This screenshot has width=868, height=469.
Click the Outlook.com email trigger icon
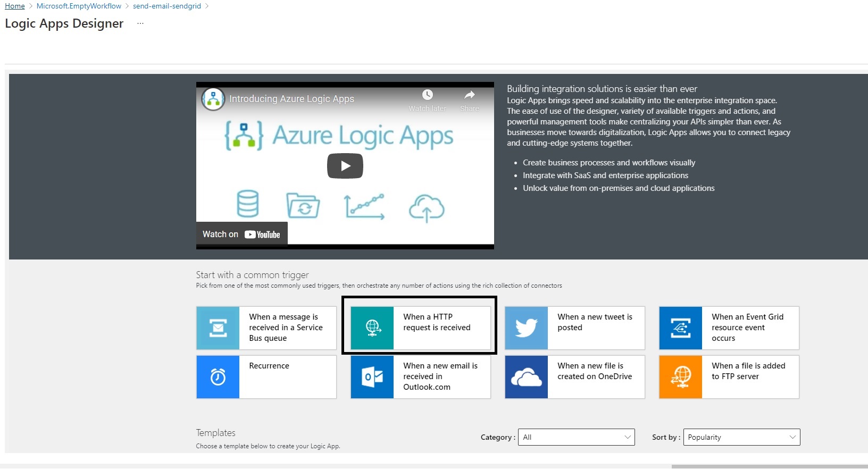pos(372,377)
